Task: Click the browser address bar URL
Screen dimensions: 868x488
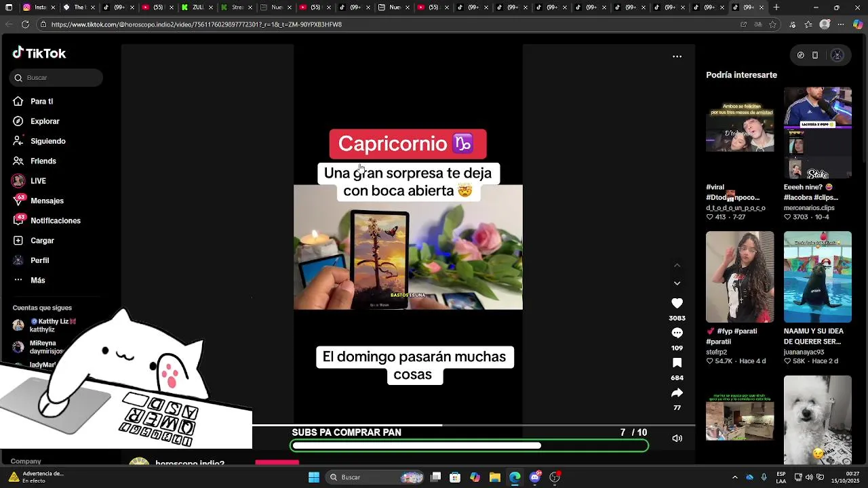Action: click(x=196, y=24)
